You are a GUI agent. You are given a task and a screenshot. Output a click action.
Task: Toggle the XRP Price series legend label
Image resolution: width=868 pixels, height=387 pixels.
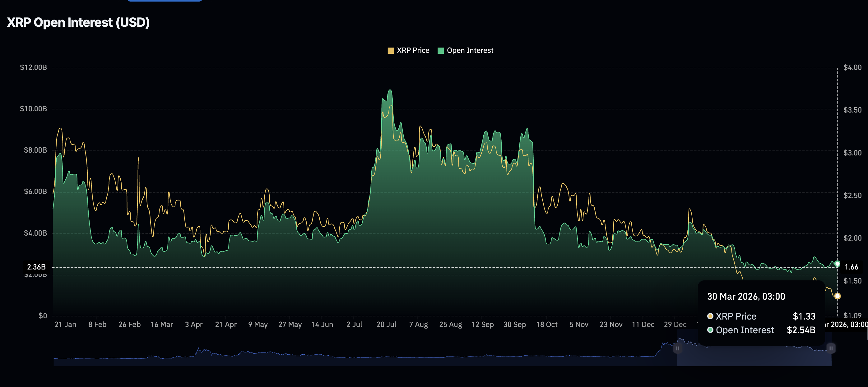pos(413,51)
